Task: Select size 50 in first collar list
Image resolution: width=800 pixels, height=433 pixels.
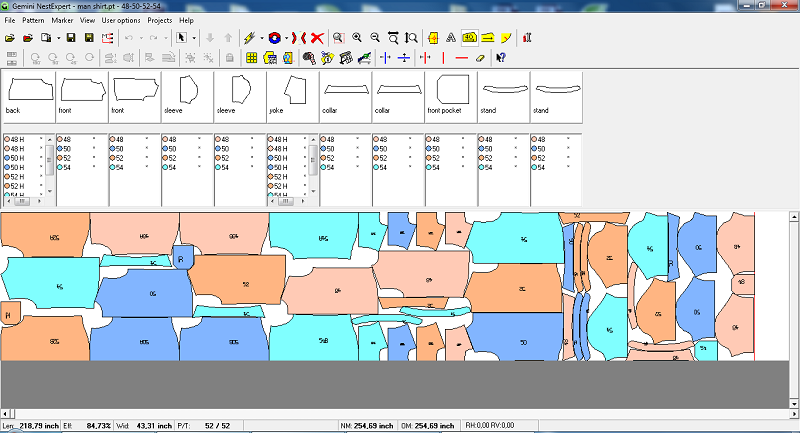Action: [x=342, y=149]
